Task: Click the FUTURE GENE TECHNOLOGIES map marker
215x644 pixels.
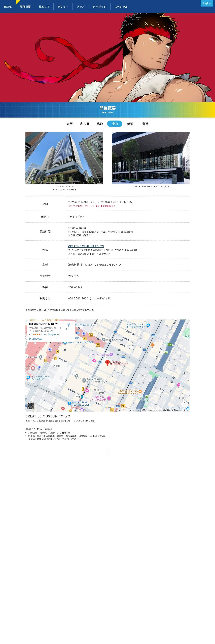Action: pyautogui.click(x=69, y=403)
